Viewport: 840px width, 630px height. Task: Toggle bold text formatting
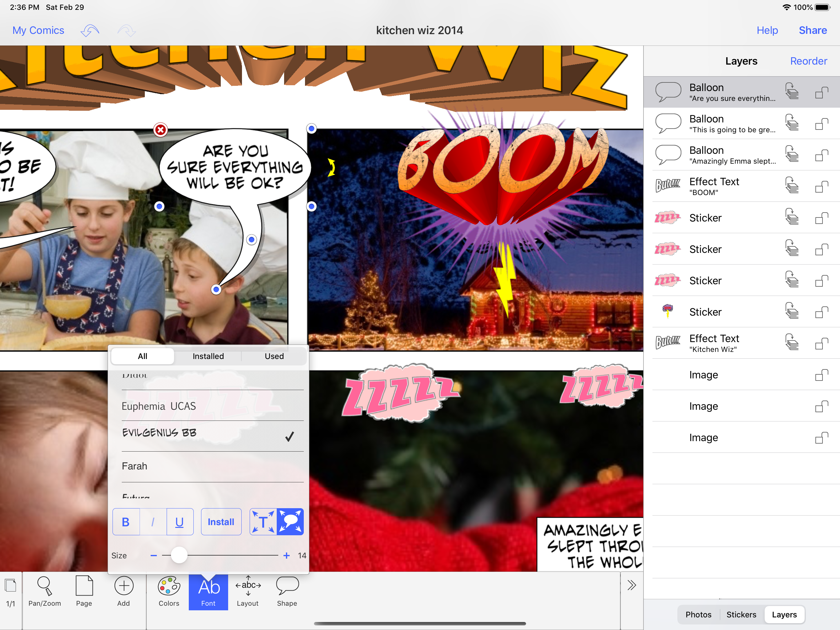[126, 522]
